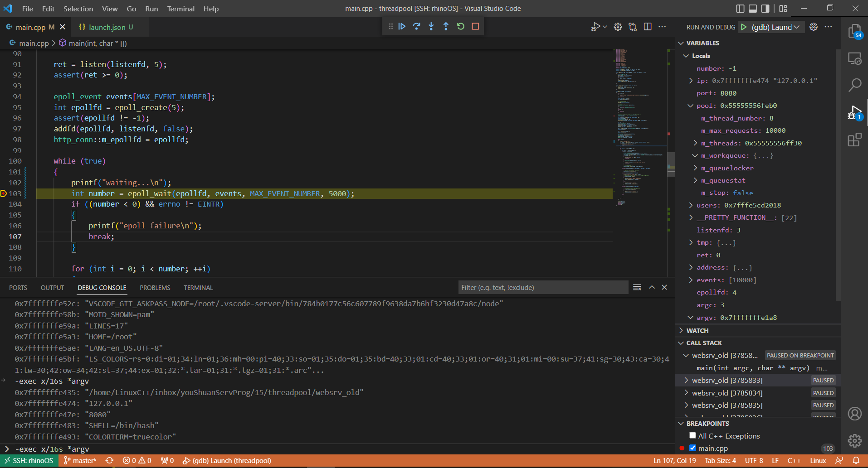
Task: Click the debug console filter field
Action: (543, 287)
